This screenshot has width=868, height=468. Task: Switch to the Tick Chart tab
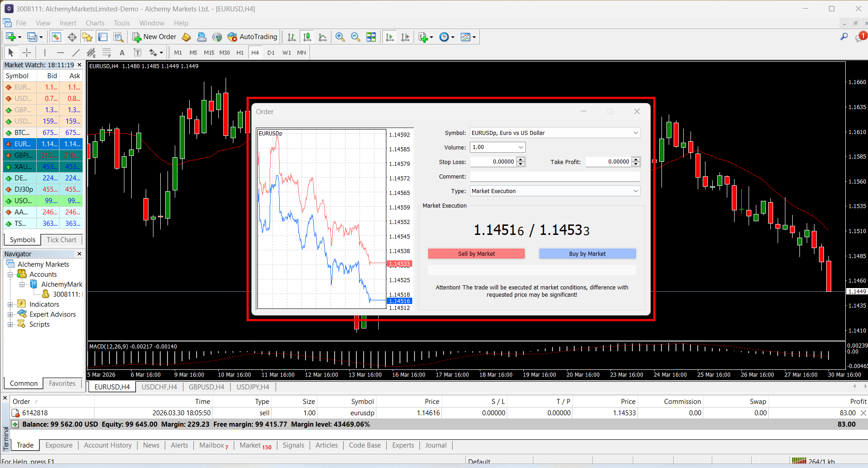coord(61,240)
